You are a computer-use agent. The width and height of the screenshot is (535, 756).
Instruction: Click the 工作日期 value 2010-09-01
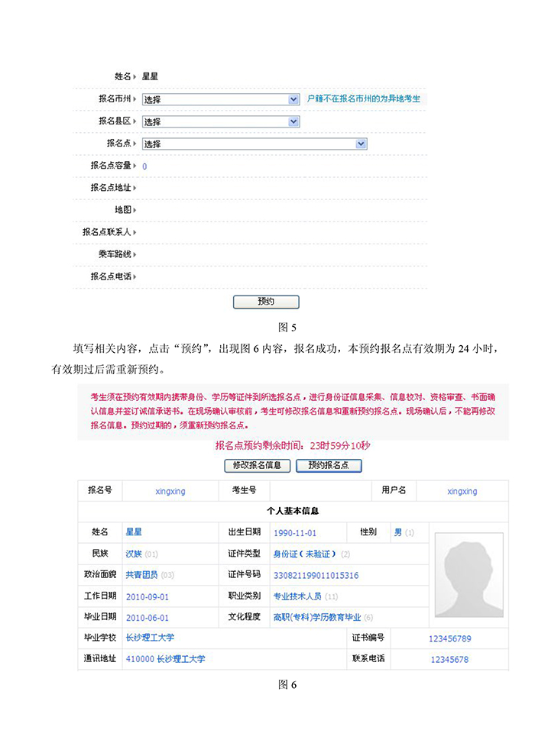(x=148, y=596)
